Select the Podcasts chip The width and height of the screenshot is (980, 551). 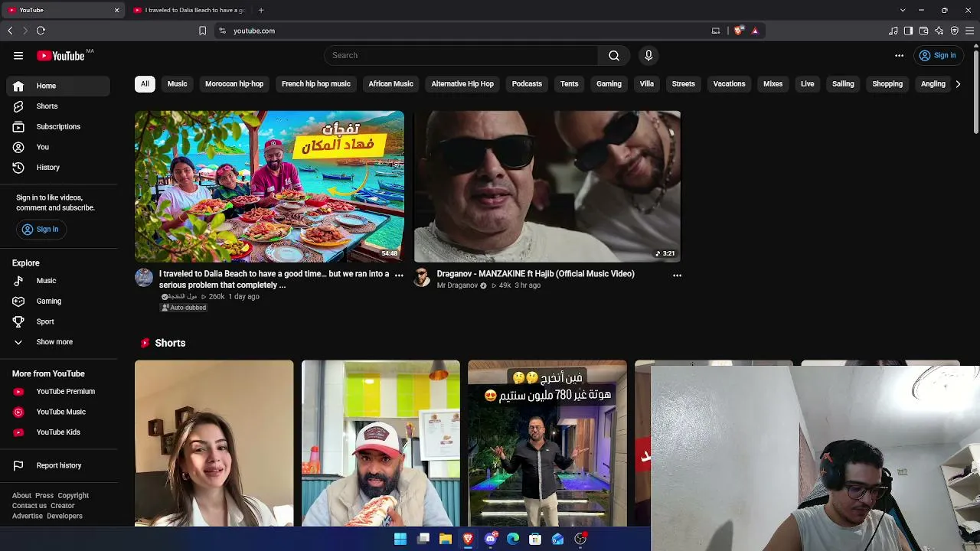click(x=527, y=83)
